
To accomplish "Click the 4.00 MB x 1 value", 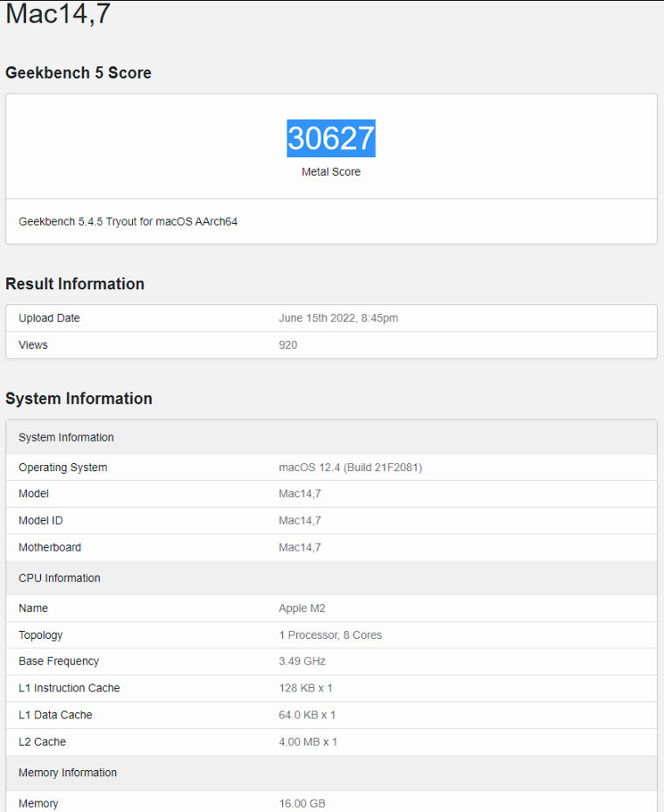I will (308, 742).
